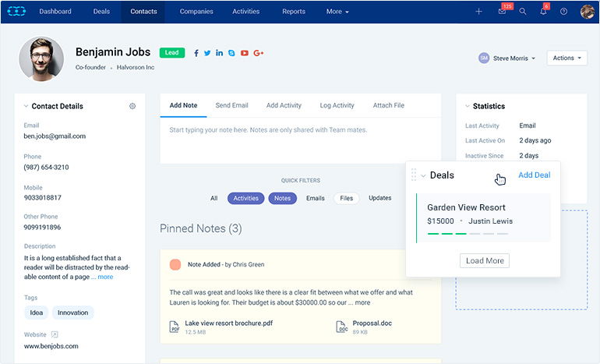
Task: Click the Add Deal link
Action: tap(534, 175)
